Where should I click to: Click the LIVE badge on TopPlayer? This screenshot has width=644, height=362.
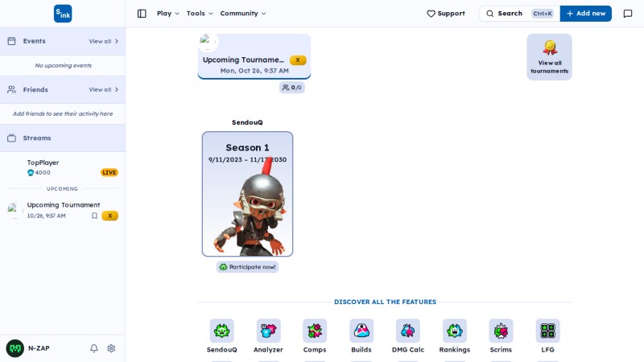coord(109,173)
